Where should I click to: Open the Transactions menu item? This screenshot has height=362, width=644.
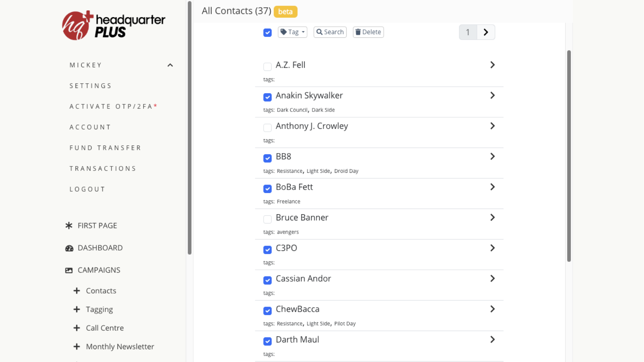(x=103, y=169)
